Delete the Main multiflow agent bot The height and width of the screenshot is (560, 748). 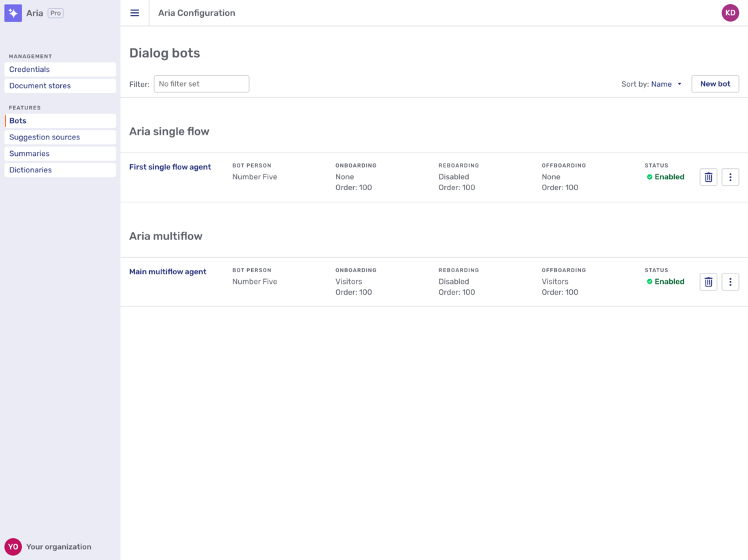pos(708,281)
